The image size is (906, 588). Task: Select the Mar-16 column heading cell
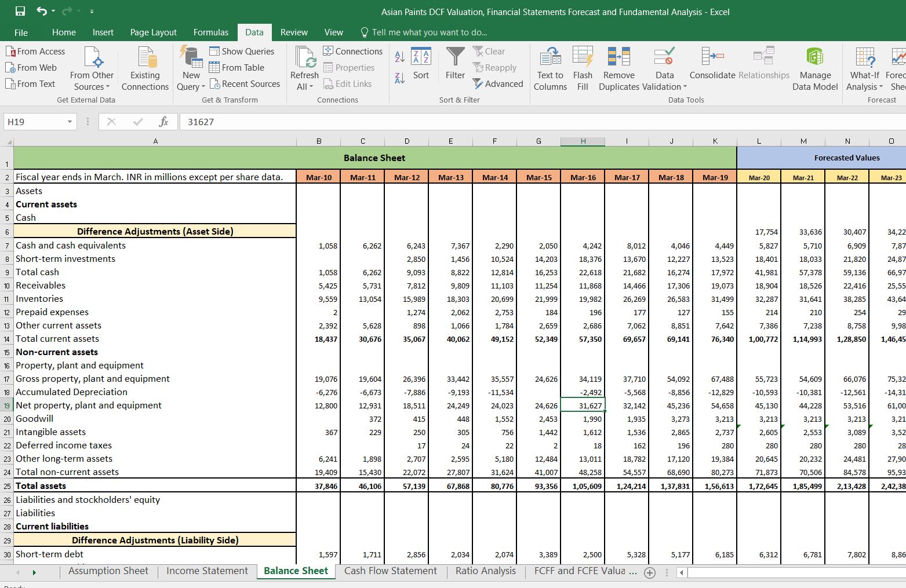[x=583, y=177]
